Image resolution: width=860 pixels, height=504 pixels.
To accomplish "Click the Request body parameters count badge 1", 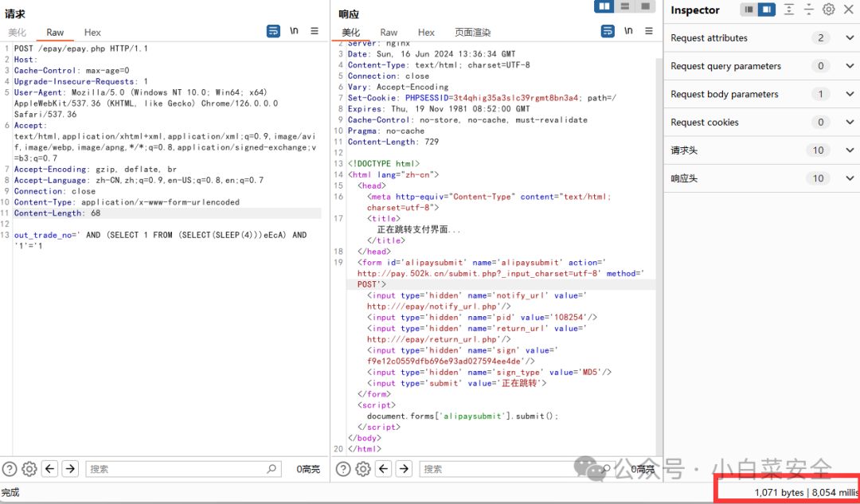I will tap(820, 94).
